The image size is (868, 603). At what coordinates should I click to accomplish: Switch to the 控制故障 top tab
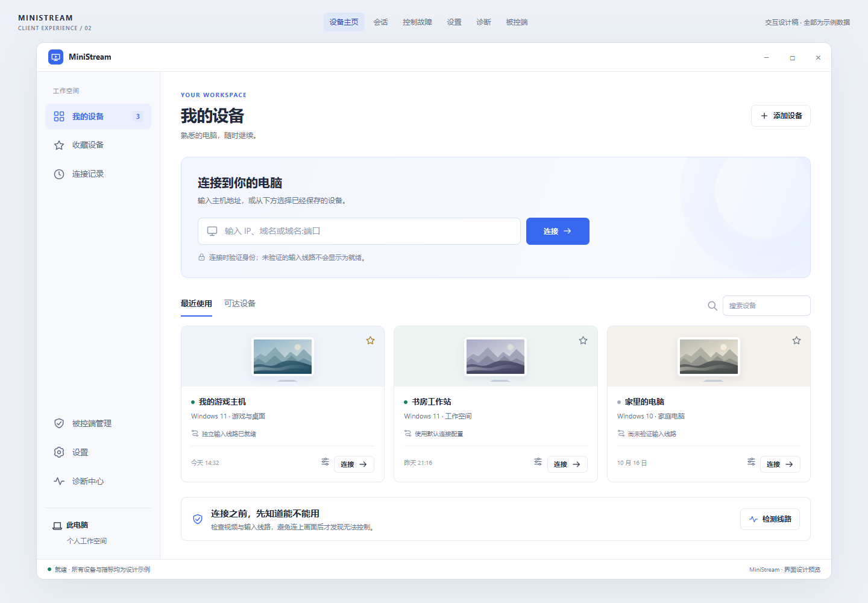tap(418, 22)
